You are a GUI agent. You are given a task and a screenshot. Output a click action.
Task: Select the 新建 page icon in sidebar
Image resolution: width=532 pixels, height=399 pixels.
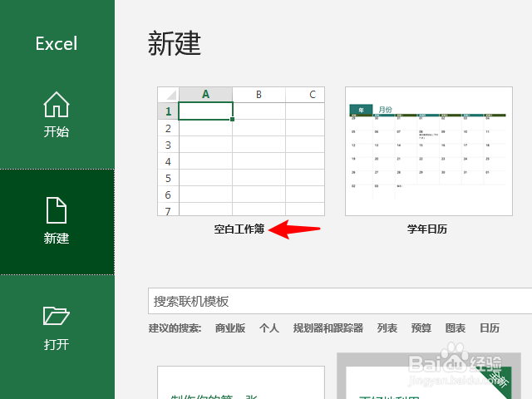tap(57, 210)
